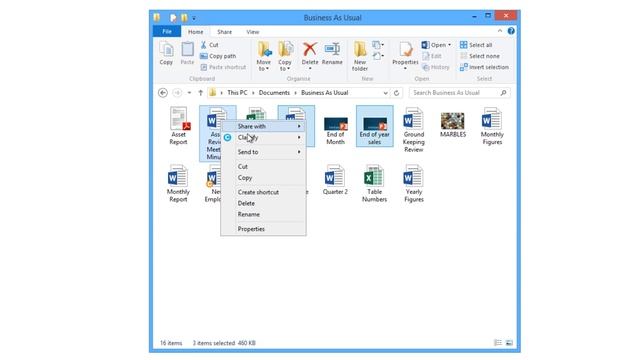Image resolution: width=640 pixels, height=360 pixels.
Task: Open the Quick Access Toolbar dropdown arrow
Action: tap(194, 18)
